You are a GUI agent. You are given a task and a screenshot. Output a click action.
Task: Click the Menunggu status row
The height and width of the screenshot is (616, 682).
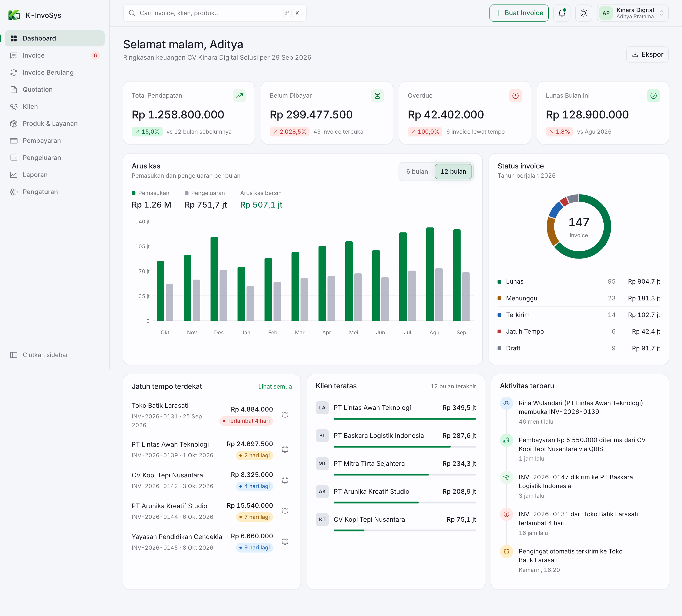(579, 298)
